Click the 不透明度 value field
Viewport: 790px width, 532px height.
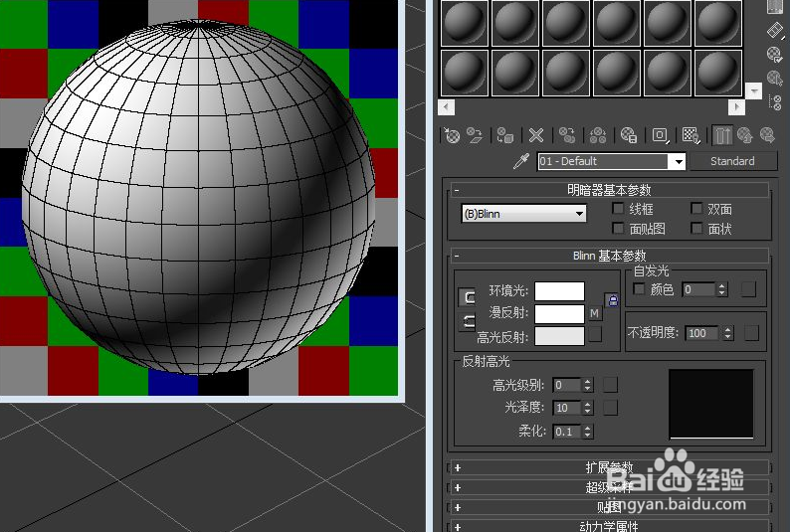point(702,333)
